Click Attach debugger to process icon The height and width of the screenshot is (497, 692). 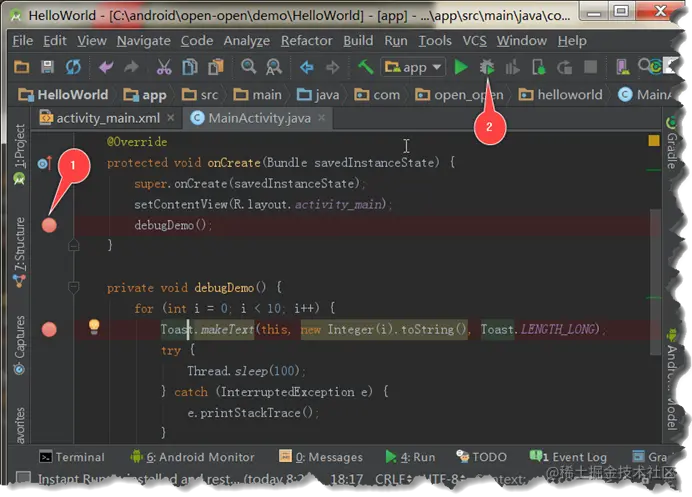click(x=538, y=67)
